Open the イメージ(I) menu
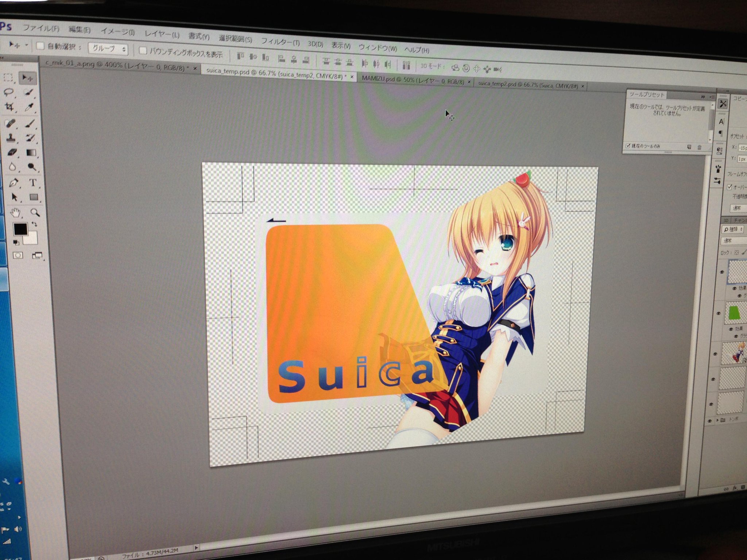Viewport: 747px width, 560px height. pos(117,32)
